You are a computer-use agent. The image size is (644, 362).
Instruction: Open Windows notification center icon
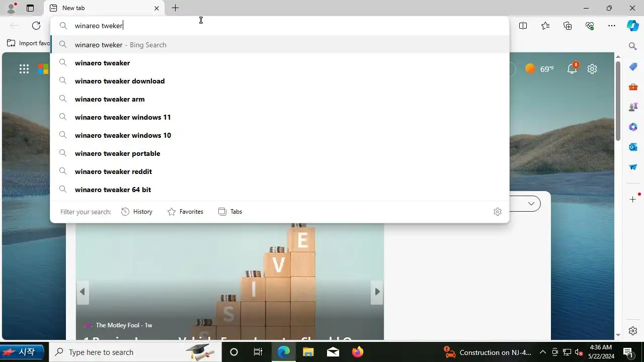(x=628, y=352)
